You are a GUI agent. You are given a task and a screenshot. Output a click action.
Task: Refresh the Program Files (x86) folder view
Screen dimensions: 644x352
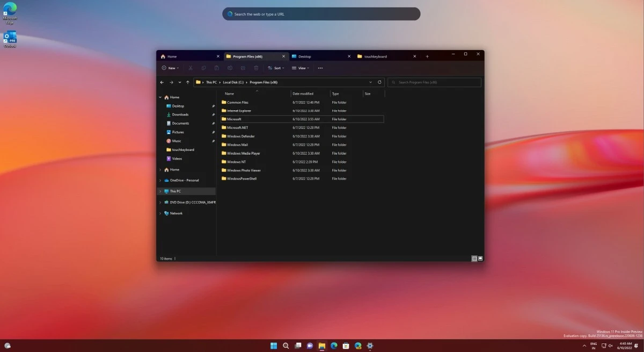[380, 82]
